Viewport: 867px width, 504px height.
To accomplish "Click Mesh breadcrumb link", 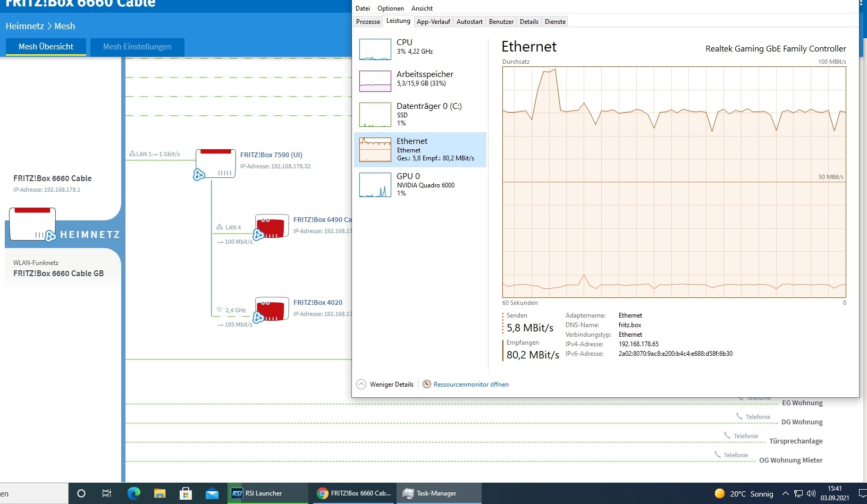I will (64, 26).
